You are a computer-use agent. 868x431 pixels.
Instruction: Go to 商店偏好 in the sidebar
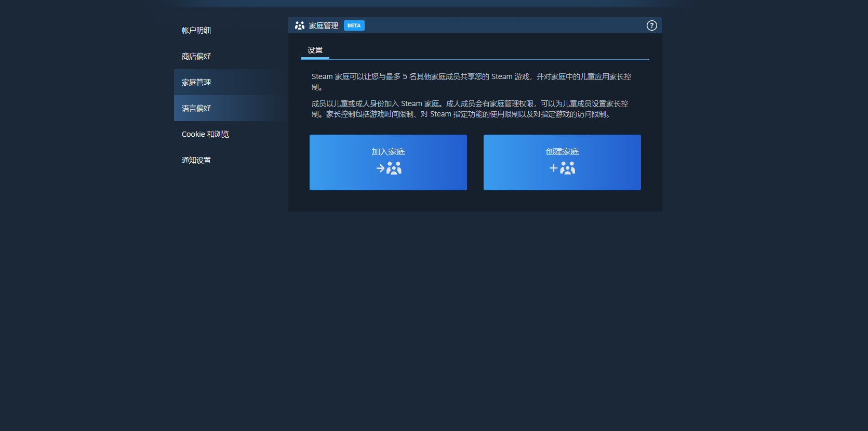tap(196, 56)
